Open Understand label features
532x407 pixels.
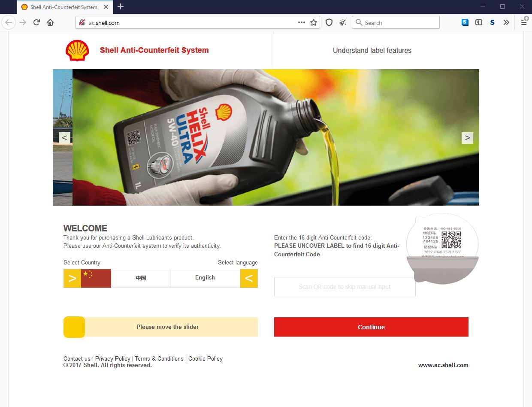[372, 50]
